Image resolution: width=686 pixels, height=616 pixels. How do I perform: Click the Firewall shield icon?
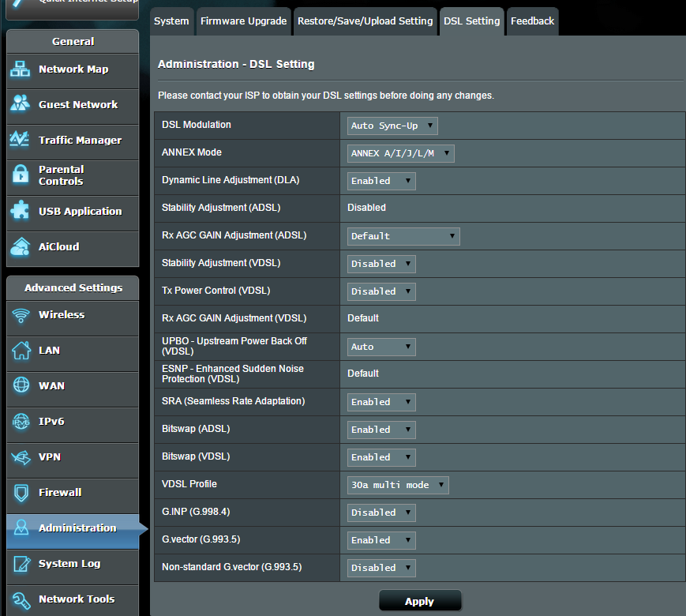pos(21,493)
